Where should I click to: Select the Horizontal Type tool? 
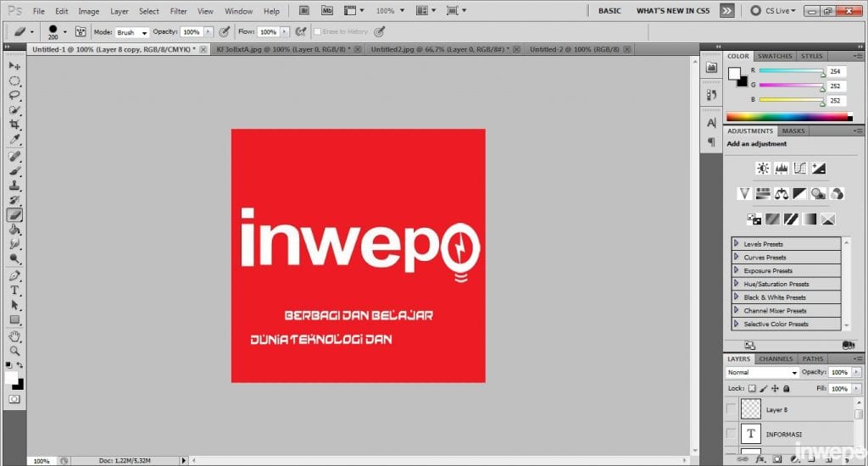point(14,291)
